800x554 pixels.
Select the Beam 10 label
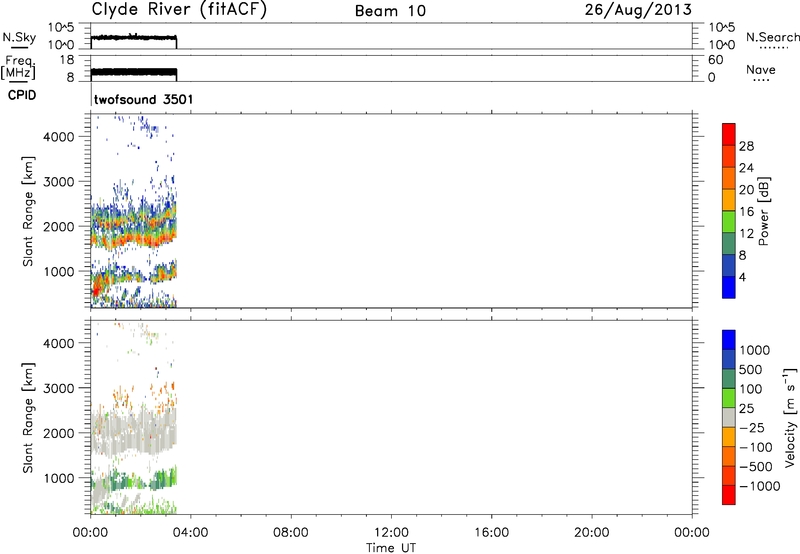click(390, 11)
